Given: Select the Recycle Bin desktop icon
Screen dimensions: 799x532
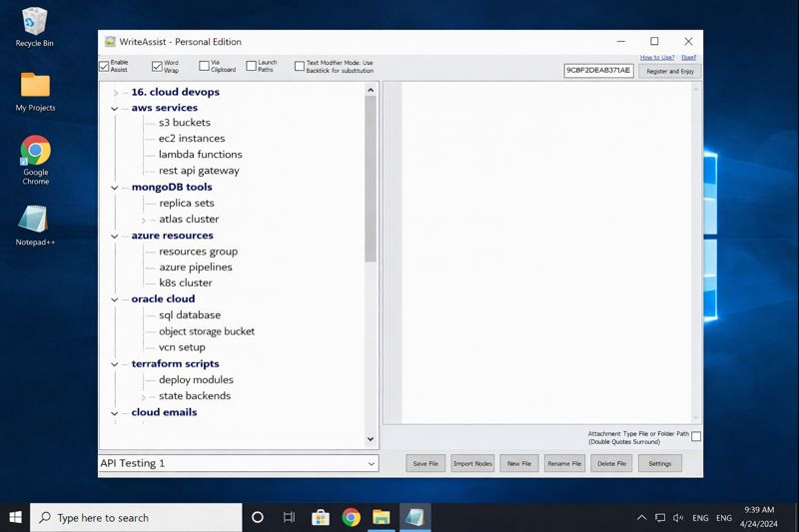Looking at the screenshot, I should tap(35, 22).
